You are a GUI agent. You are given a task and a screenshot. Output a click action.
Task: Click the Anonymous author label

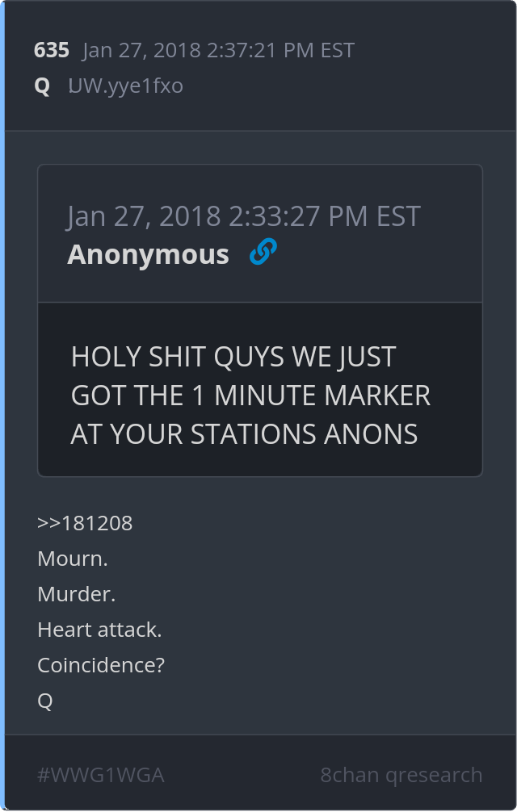pyautogui.click(x=148, y=254)
